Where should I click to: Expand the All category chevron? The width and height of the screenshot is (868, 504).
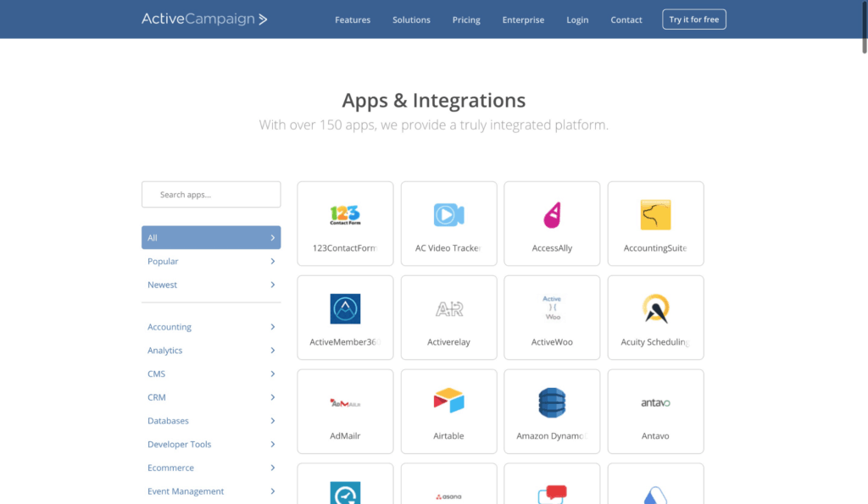[x=272, y=237]
